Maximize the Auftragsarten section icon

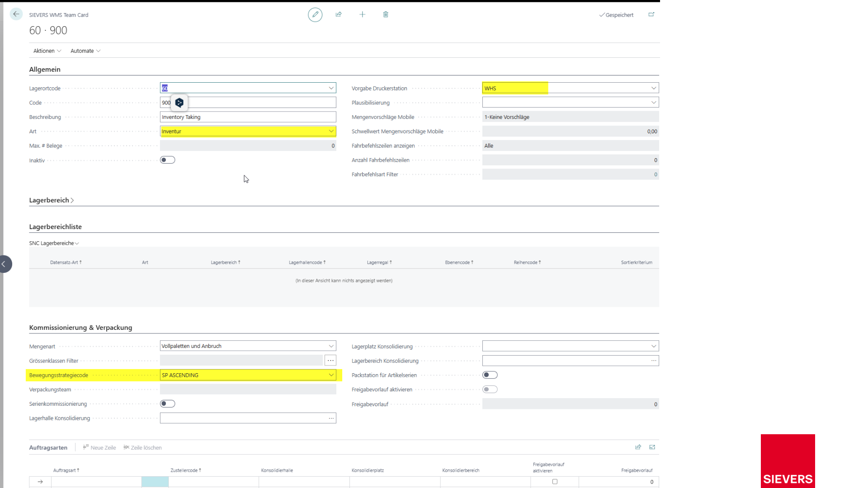pos(652,447)
